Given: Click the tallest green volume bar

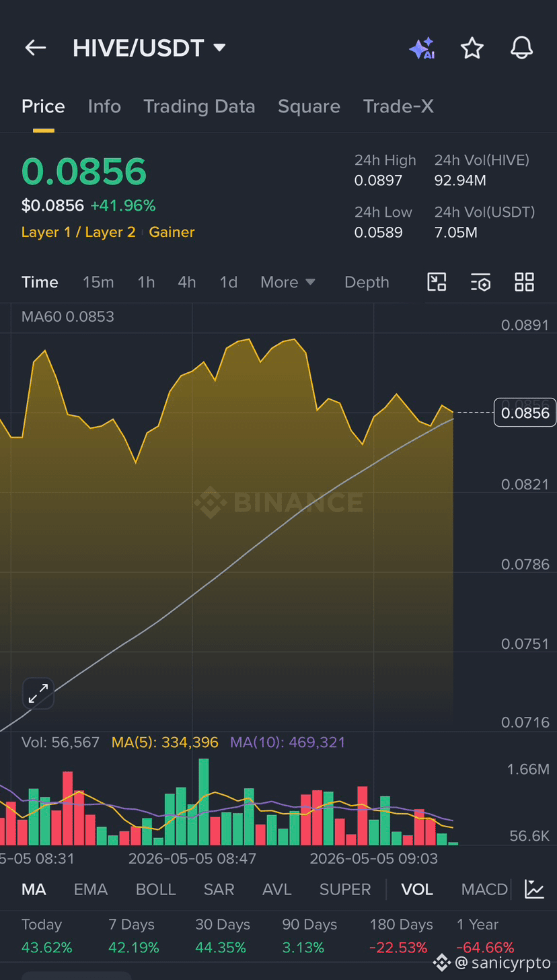Looking at the screenshot, I should point(204,802).
